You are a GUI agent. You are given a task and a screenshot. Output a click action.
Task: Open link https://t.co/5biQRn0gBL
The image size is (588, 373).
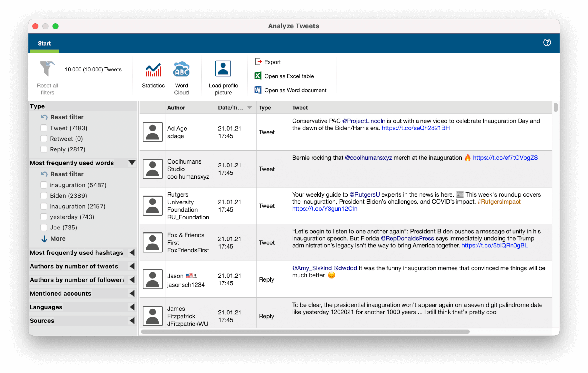[x=495, y=245]
